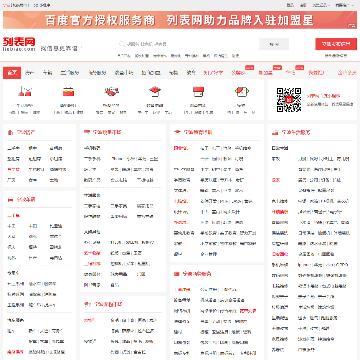Open the Baidu authorized service provider banner
The height and width of the screenshot is (360, 360).
[180, 20]
